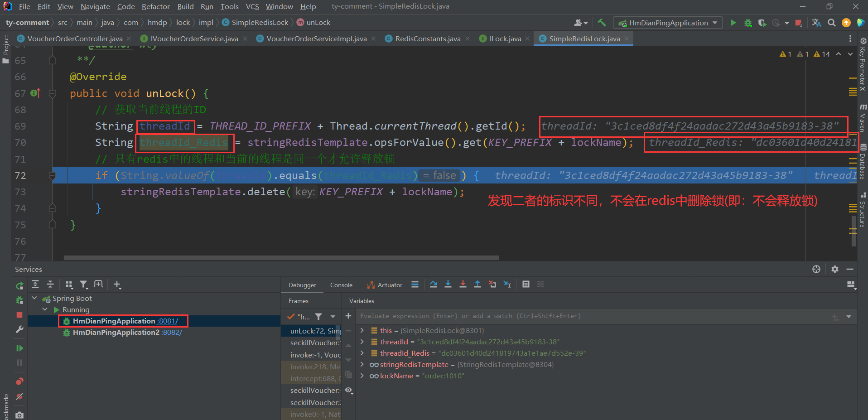
Task: Open Search Everywhere magnifier icon
Action: coord(832,23)
